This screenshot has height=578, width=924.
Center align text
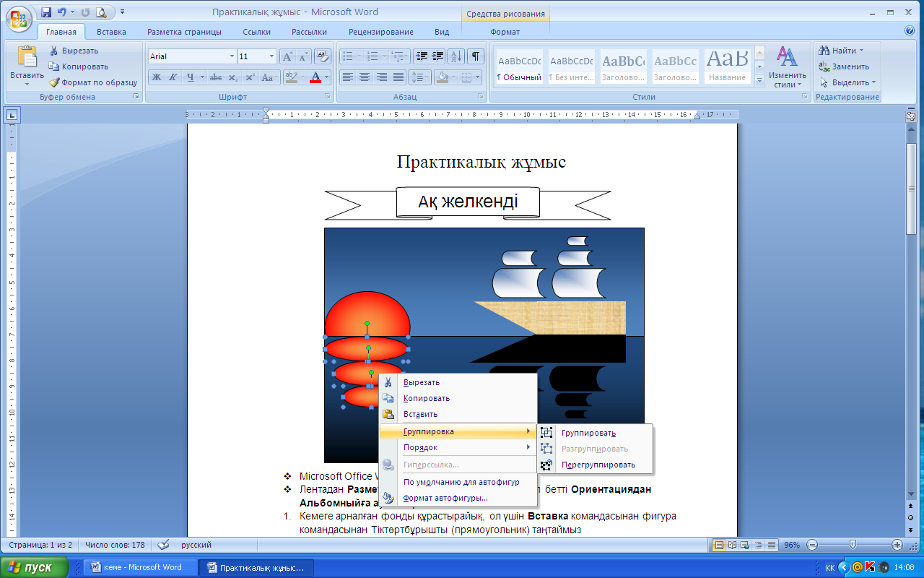pyautogui.click(x=365, y=77)
